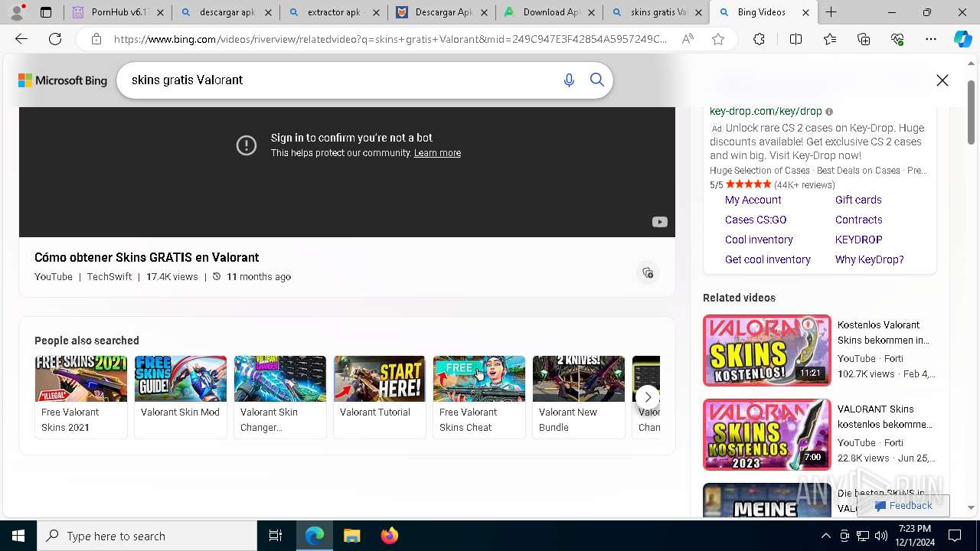Open the KEYDROP link

coord(859,240)
